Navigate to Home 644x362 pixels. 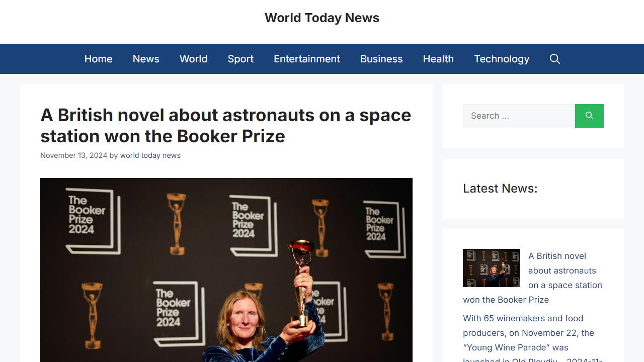pos(98,59)
